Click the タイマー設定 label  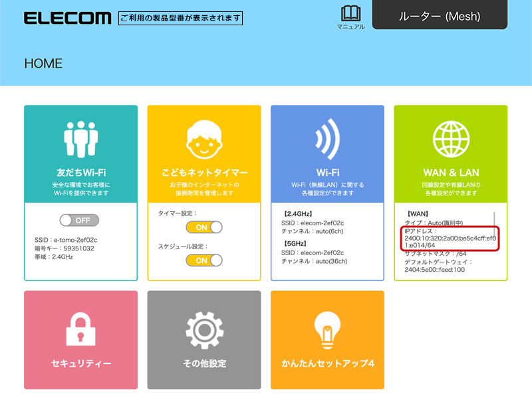pyautogui.click(x=178, y=213)
